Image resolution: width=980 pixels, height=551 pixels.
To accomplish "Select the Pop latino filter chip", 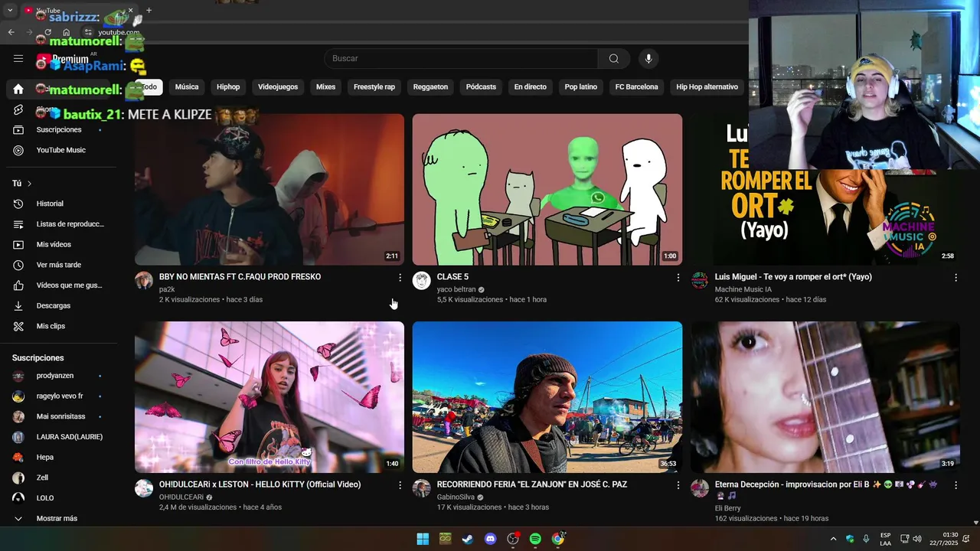I will (581, 87).
